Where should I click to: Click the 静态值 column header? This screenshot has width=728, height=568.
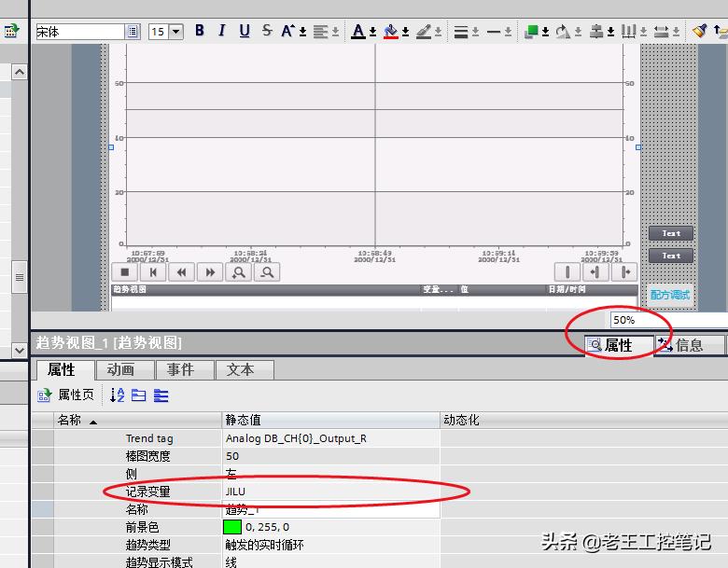click(x=330, y=420)
